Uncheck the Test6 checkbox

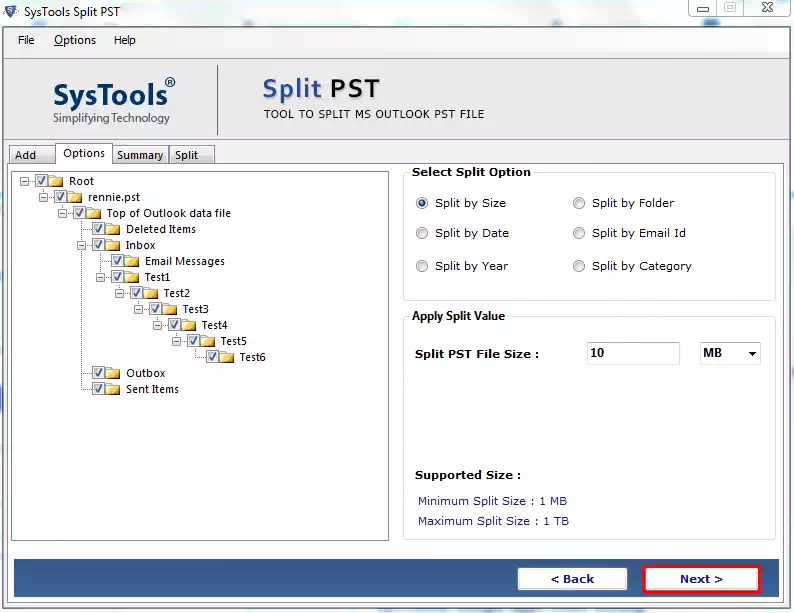[x=212, y=356]
